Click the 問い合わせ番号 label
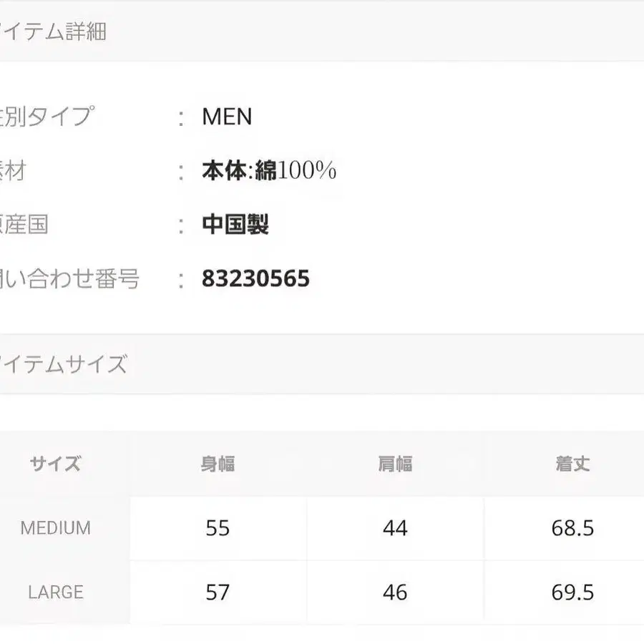This screenshot has width=644, height=644. pos(70,278)
